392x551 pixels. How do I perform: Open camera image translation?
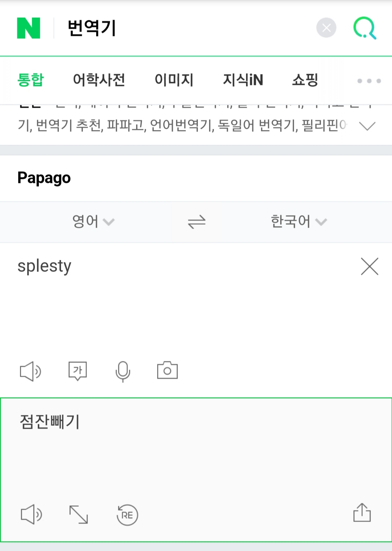click(167, 371)
